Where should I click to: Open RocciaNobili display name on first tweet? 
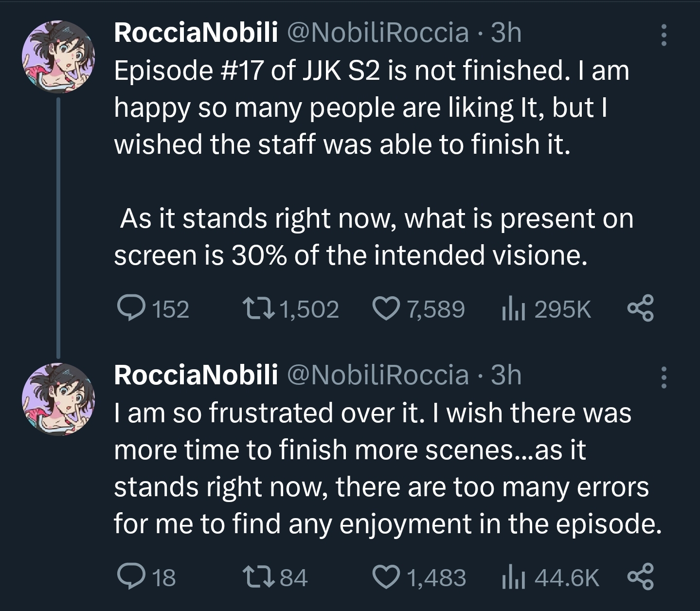coord(196,33)
